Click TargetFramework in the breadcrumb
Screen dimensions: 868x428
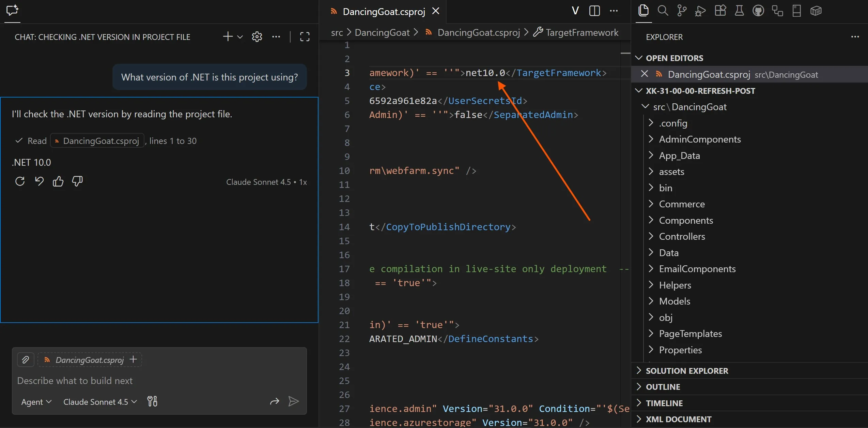pyautogui.click(x=582, y=32)
